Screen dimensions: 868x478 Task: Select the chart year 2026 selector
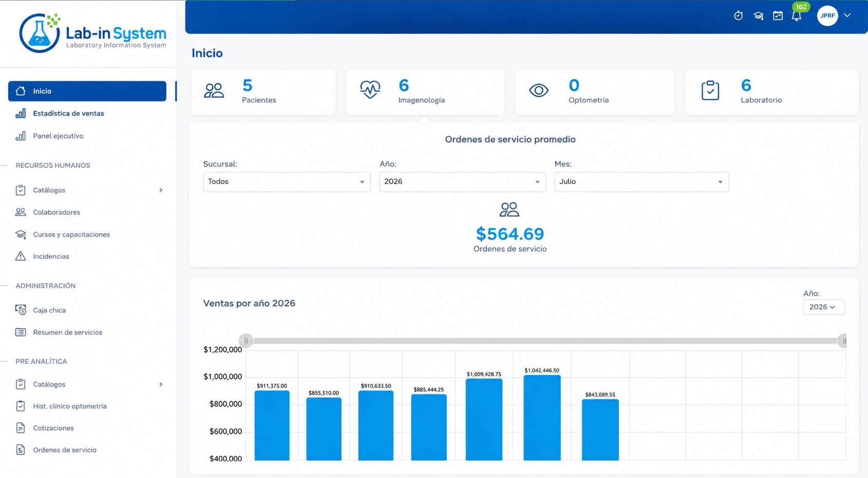point(824,307)
